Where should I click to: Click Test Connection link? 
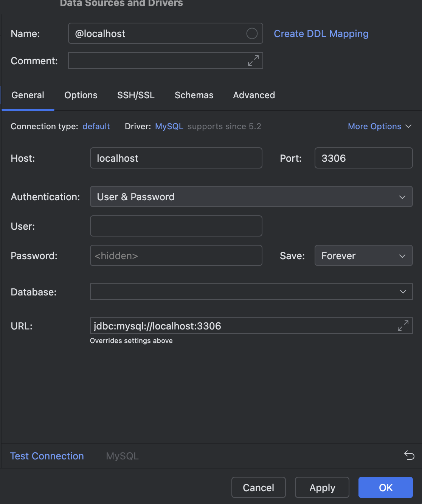[x=47, y=456]
